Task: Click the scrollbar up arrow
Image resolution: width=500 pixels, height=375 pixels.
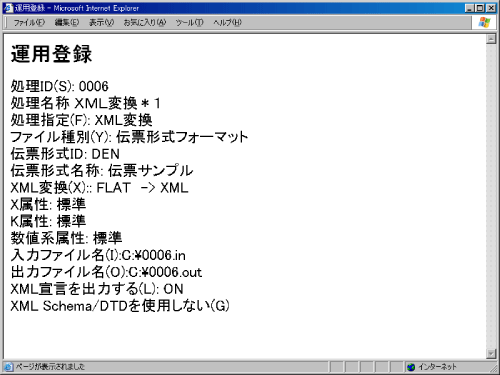Action: (491, 39)
